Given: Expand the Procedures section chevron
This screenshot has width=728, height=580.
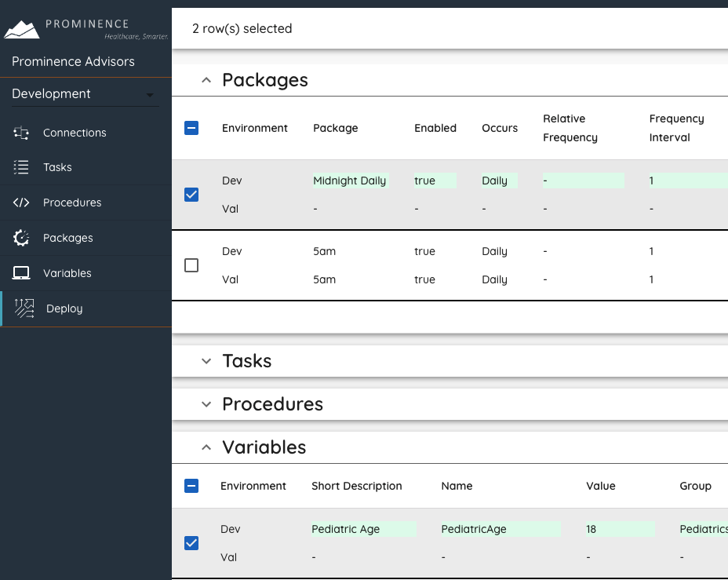Looking at the screenshot, I should tap(206, 404).
